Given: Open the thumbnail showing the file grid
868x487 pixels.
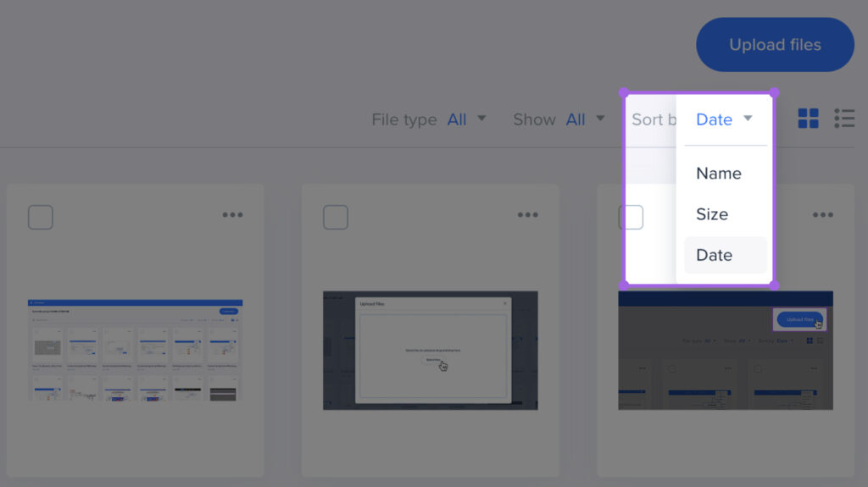Looking at the screenshot, I should pos(135,351).
